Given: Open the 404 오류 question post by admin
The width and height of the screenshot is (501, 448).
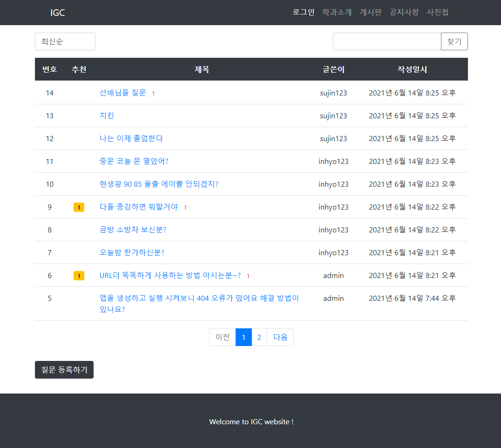Looking at the screenshot, I should point(196,304).
